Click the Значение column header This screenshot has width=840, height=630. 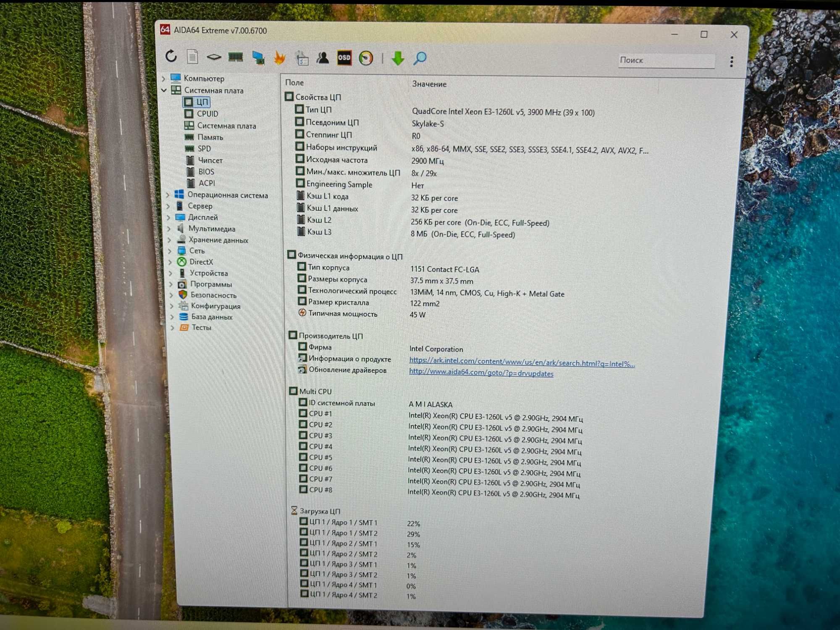click(x=429, y=84)
